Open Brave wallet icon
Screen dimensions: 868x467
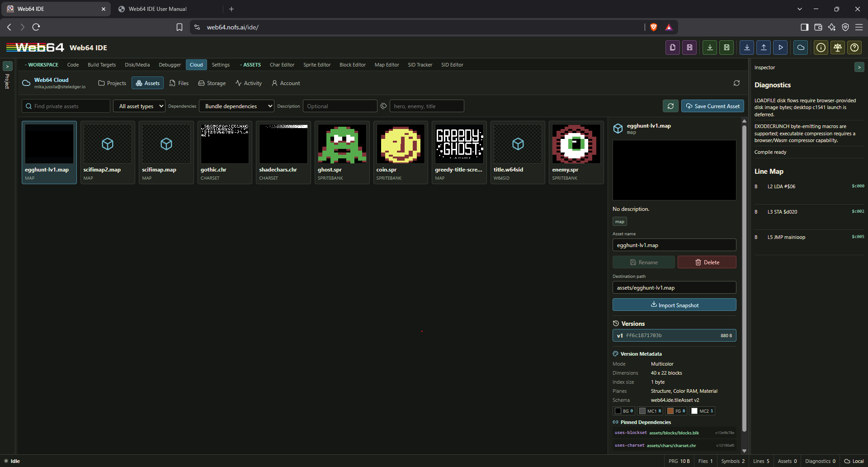818,27
